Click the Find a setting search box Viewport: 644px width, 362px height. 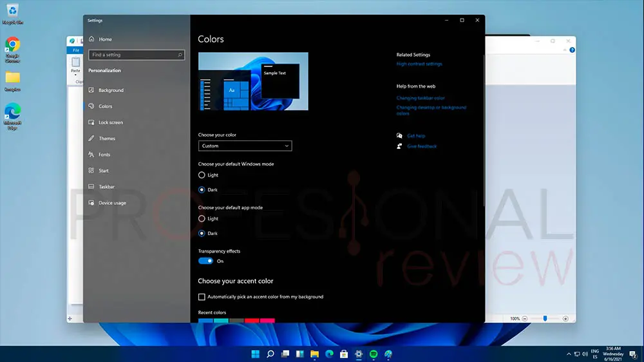pyautogui.click(x=137, y=55)
